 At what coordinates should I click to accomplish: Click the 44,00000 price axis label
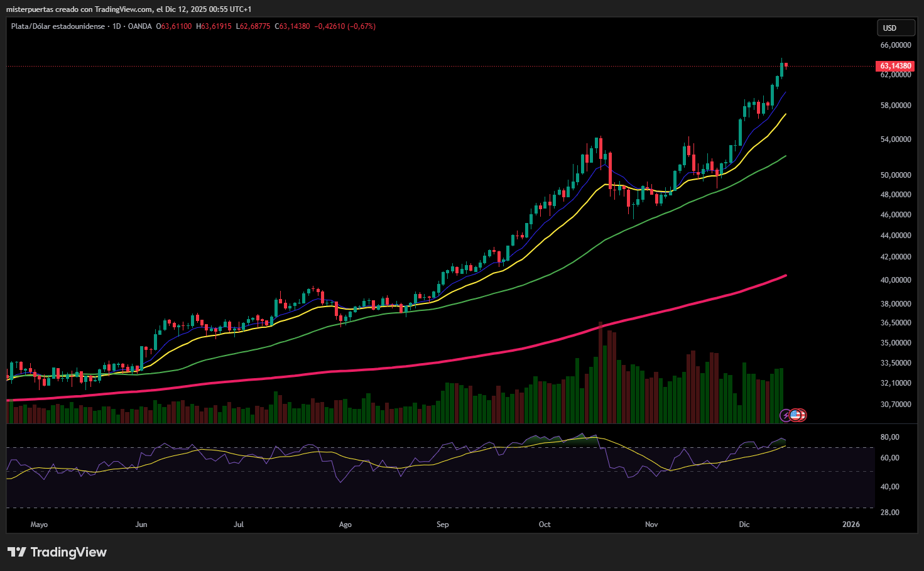click(x=896, y=236)
